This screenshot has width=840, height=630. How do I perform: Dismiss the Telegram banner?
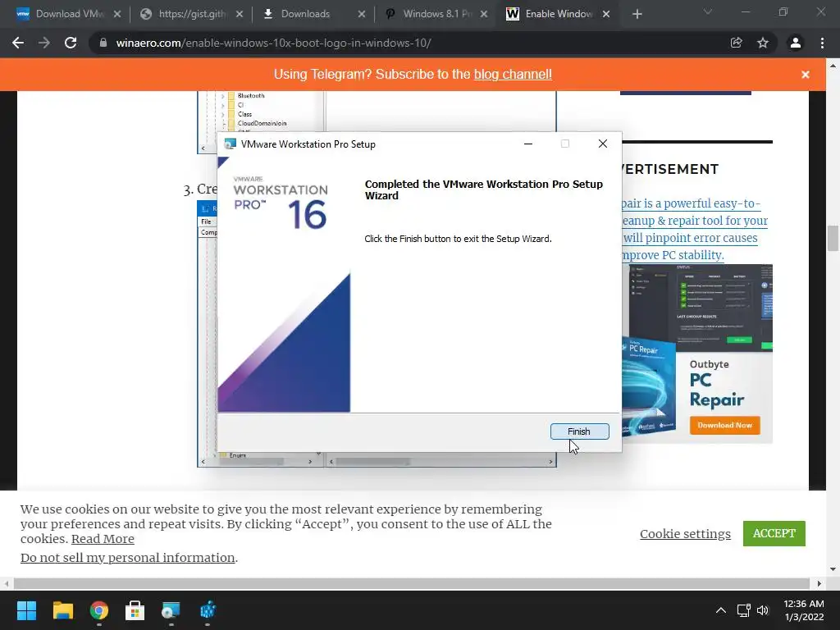pos(806,75)
